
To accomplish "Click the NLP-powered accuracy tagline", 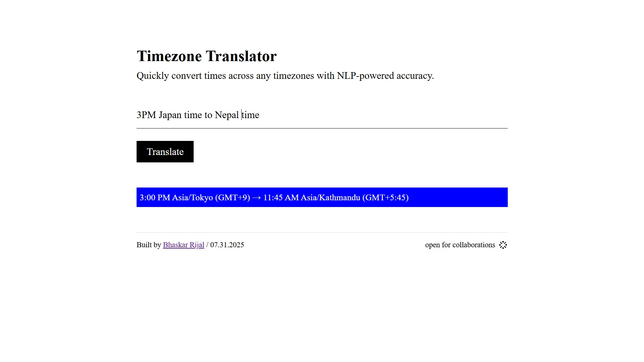I will click(285, 76).
